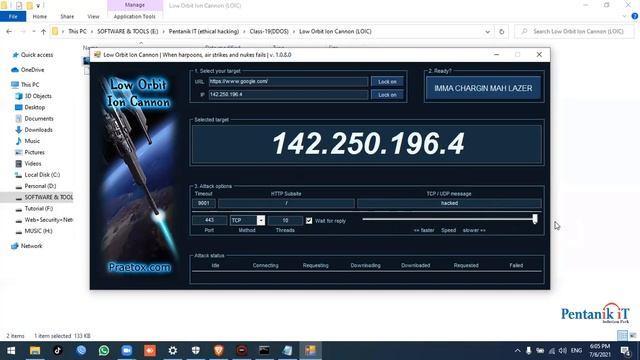Viewport: 640px width, 360px height.
Task: Open the Explorer help question mark icon
Action: 634,16
